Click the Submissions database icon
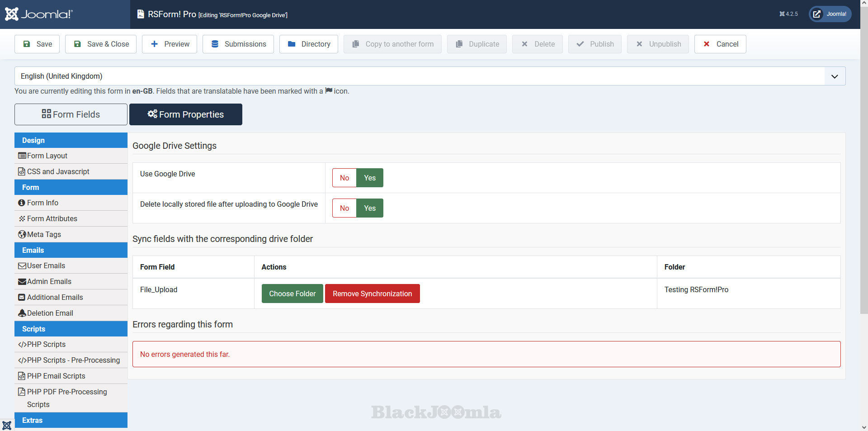The width and height of the screenshot is (868, 431). point(215,44)
